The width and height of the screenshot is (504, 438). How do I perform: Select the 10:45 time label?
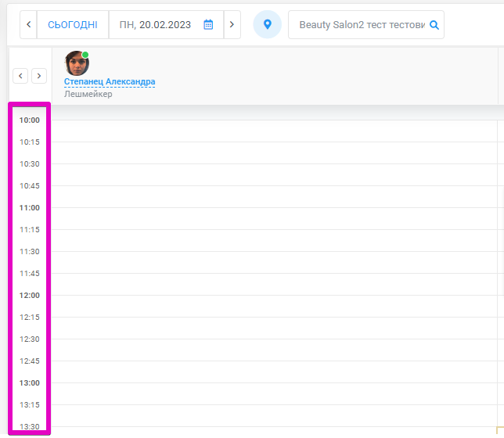pos(30,185)
